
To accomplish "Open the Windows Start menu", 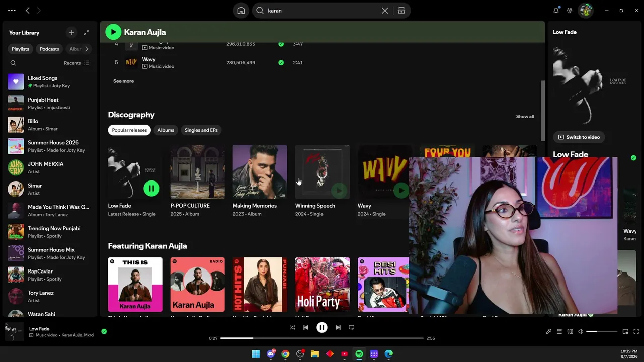I will point(256,354).
